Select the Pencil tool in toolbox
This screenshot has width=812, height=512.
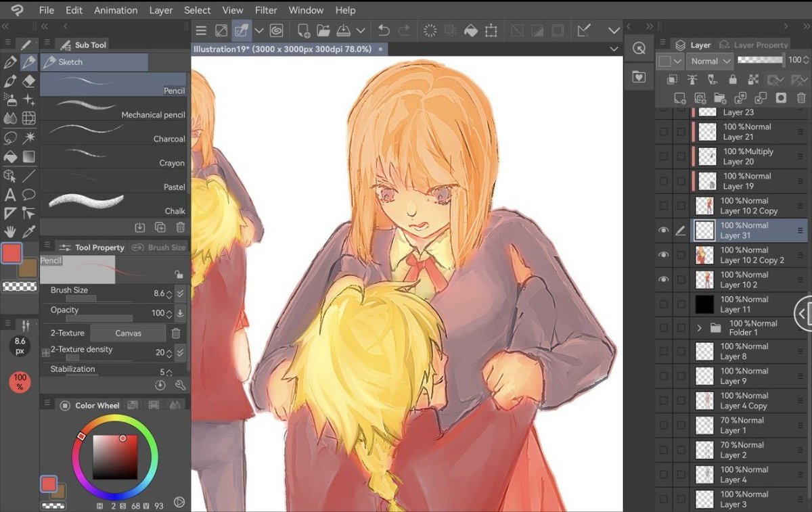(28, 63)
